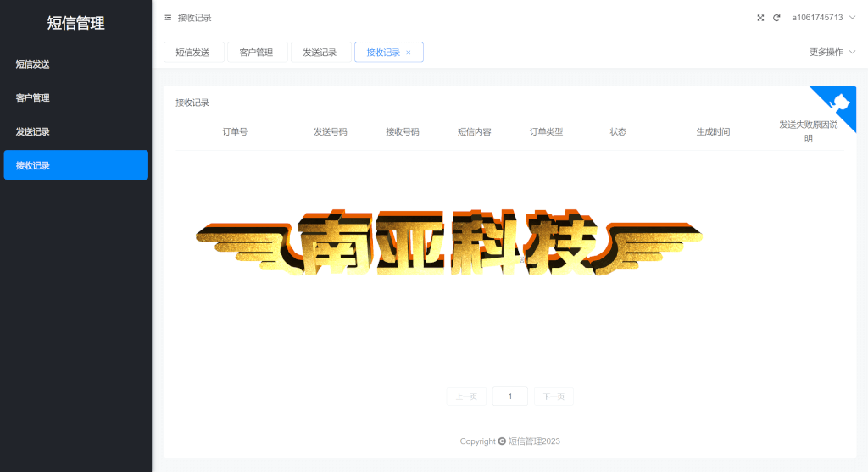Click the 下一页 next page button

point(554,397)
